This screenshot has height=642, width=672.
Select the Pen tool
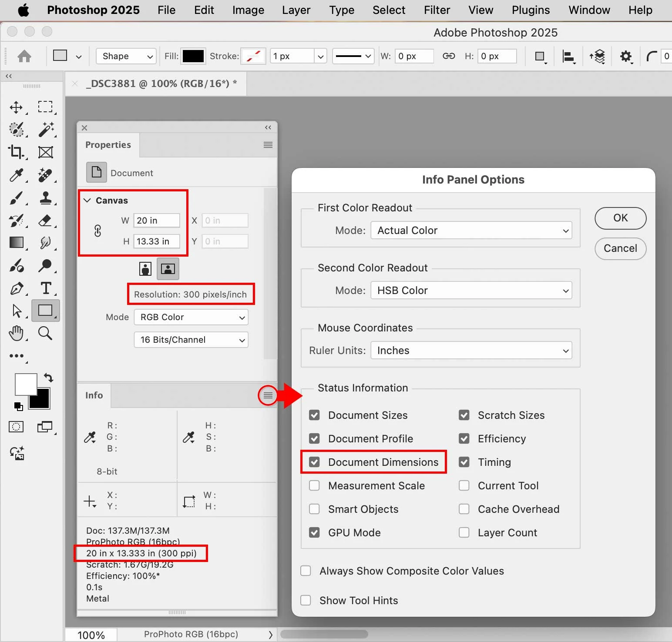(x=17, y=288)
